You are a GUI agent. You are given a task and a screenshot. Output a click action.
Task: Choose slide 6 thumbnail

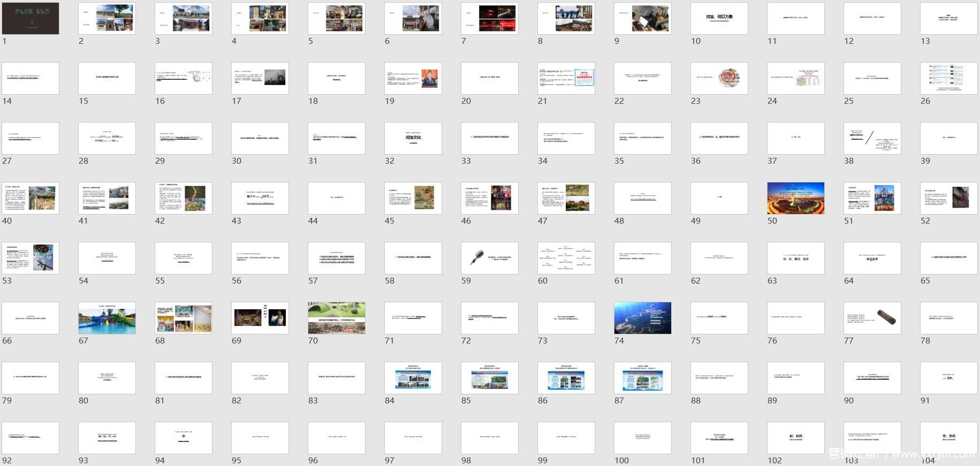pos(413,18)
